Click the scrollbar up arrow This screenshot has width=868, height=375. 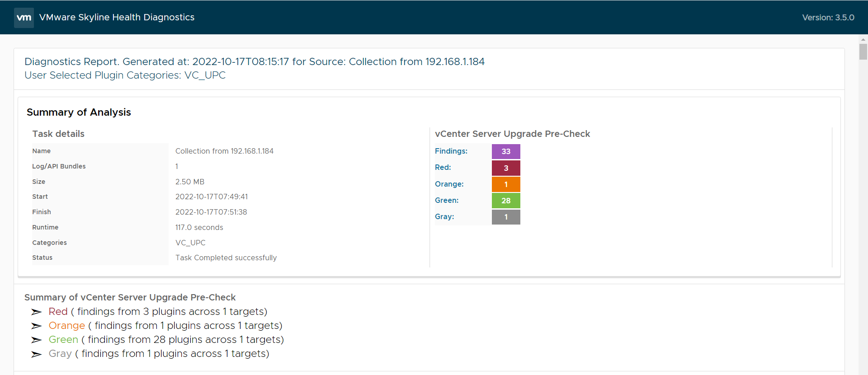click(863, 40)
